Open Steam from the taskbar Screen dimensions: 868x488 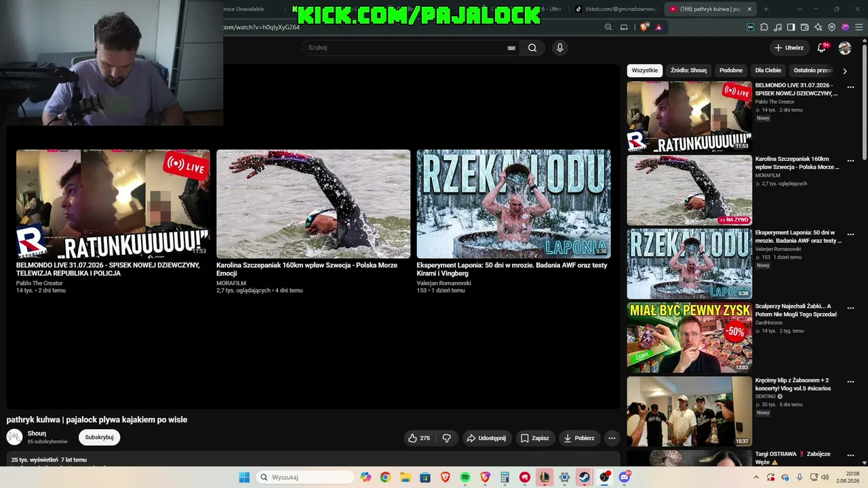point(584,477)
